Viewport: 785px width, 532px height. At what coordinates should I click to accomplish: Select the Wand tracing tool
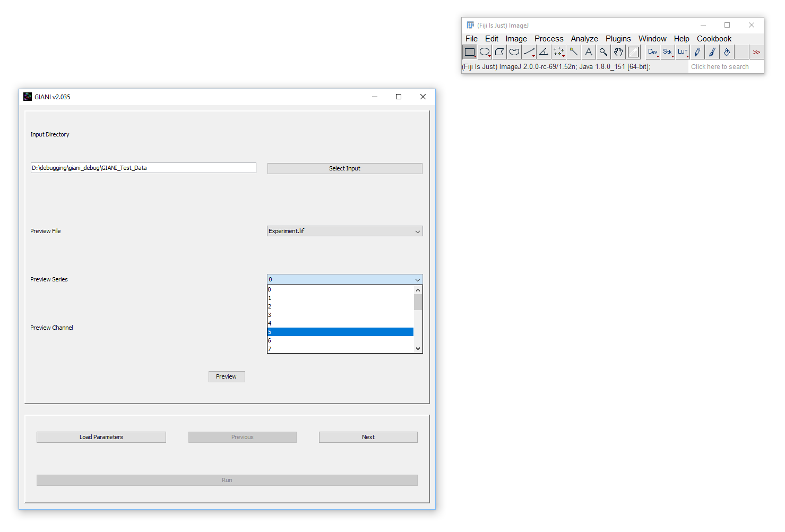pyautogui.click(x=574, y=52)
